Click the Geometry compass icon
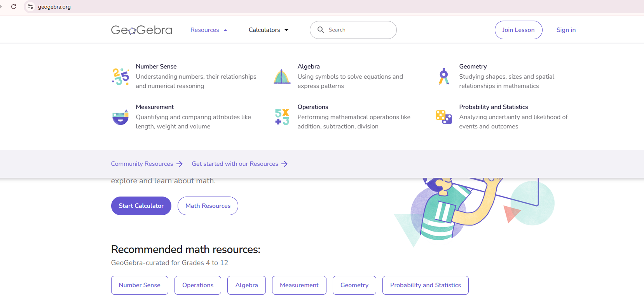The width and height of the screenshot is (644, 302). click(x=443, y=76)
